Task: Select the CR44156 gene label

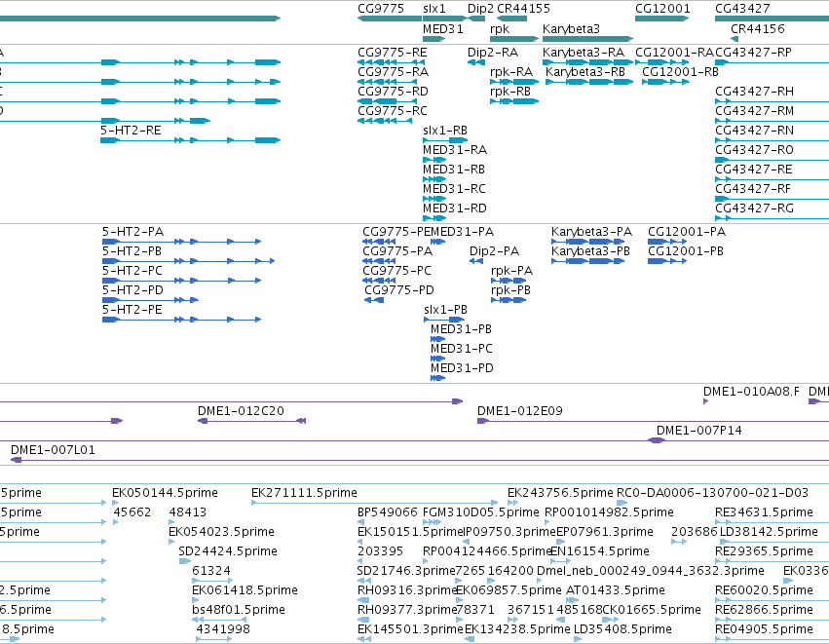Action: point(757,28)
